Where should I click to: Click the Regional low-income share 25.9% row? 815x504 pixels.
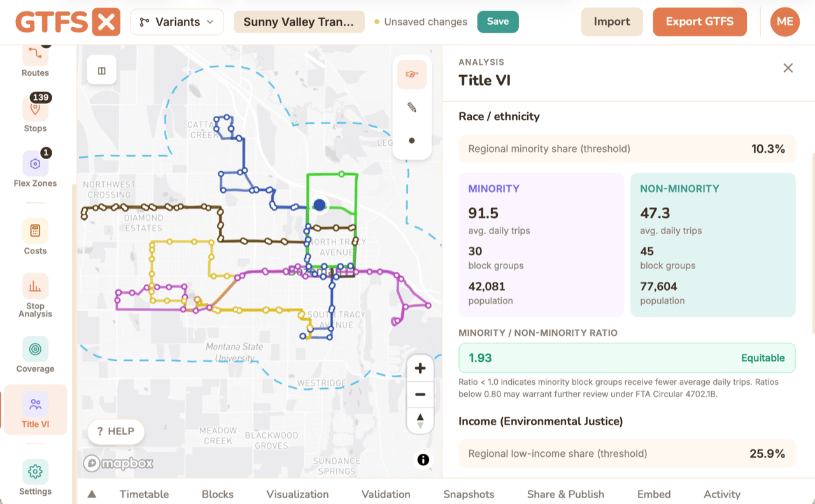[627, 454]
